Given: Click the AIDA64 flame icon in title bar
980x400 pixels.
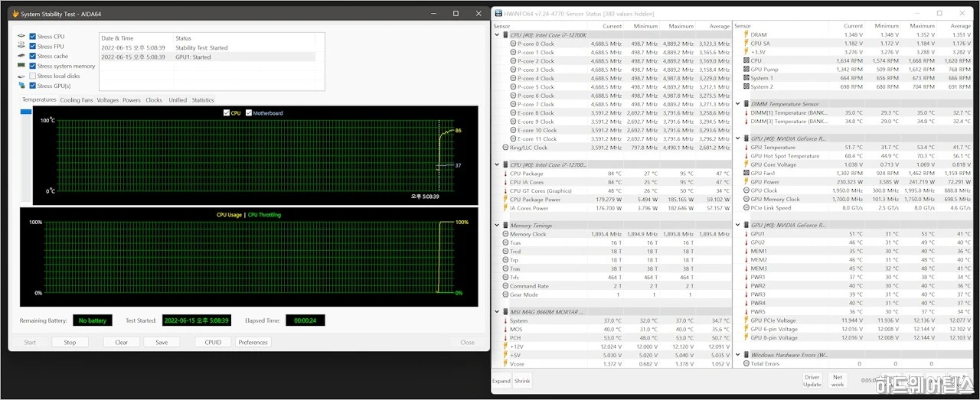Looking at the screenshot, I should pyautogui.click(x=16, y=13).
